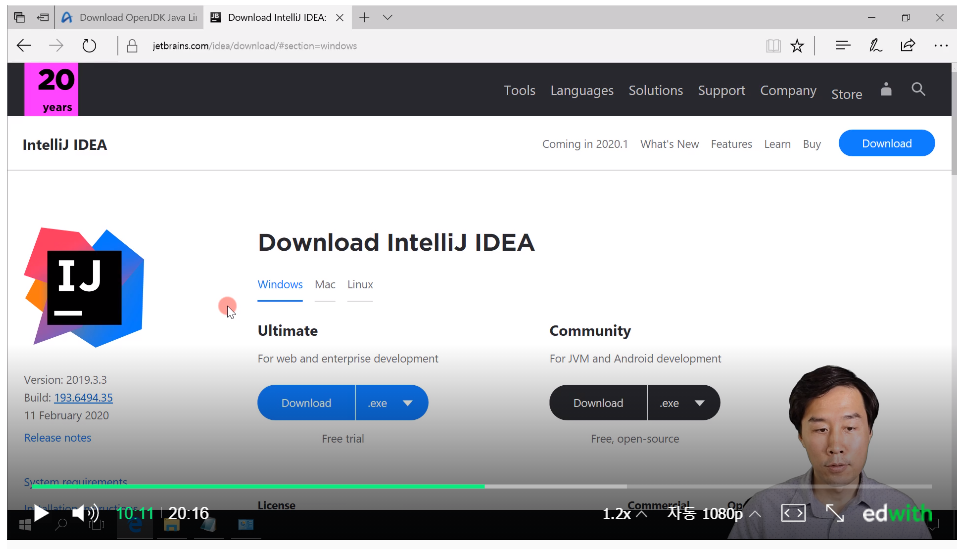Click set these tabs aside icon
This screenshot has width=963, height=549.
(43, 17)
